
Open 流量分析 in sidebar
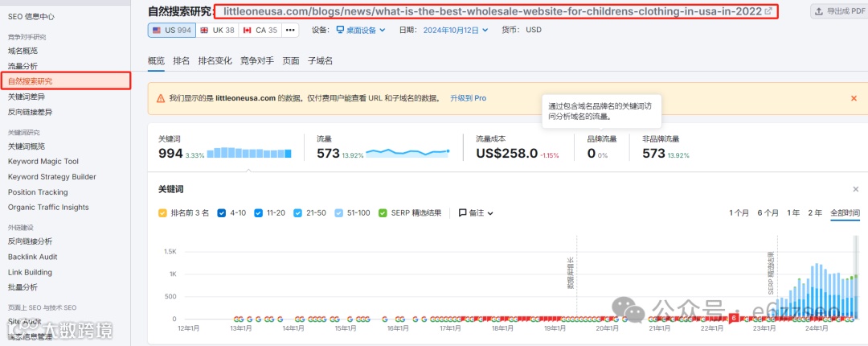[23, 66]
